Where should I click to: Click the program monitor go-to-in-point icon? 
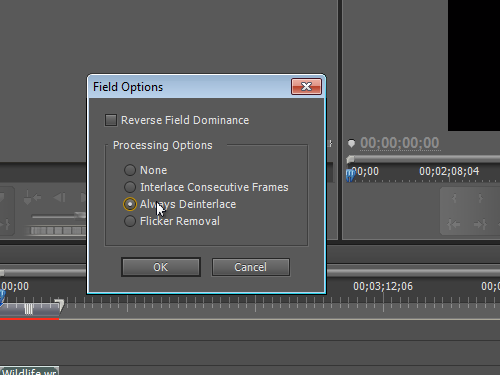453,224
